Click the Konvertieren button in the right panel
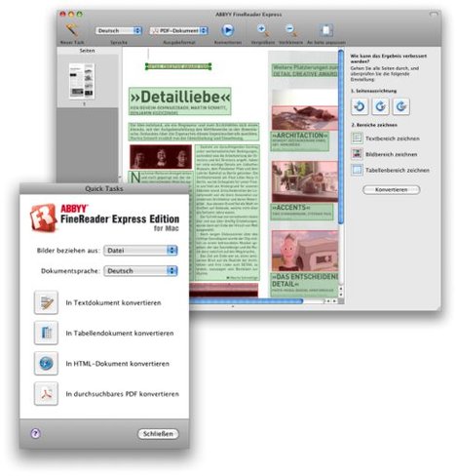Viewport: 457px width, 476px height. pyautogui.click(x=391, y=189)
